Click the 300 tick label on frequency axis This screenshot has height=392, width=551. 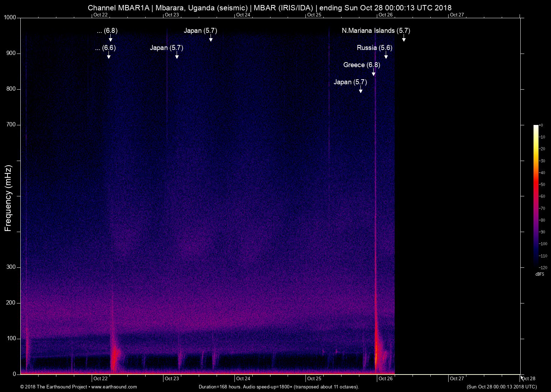pos(11,267)
